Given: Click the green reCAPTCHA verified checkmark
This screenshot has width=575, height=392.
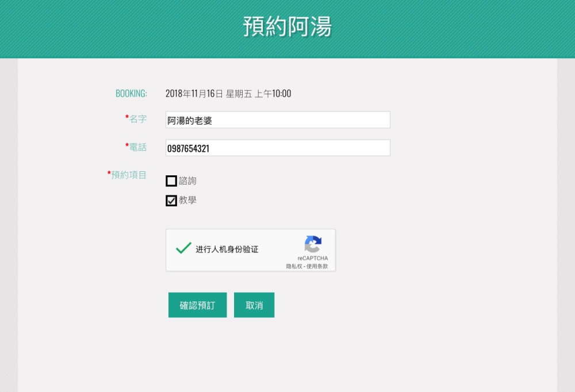Looking at the screenshot, I should (183, 248).
